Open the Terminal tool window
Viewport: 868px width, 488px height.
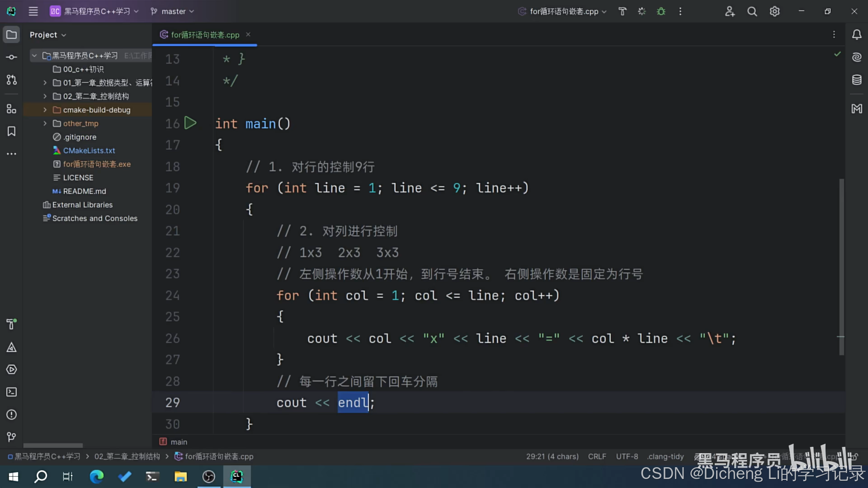[11, 392]
